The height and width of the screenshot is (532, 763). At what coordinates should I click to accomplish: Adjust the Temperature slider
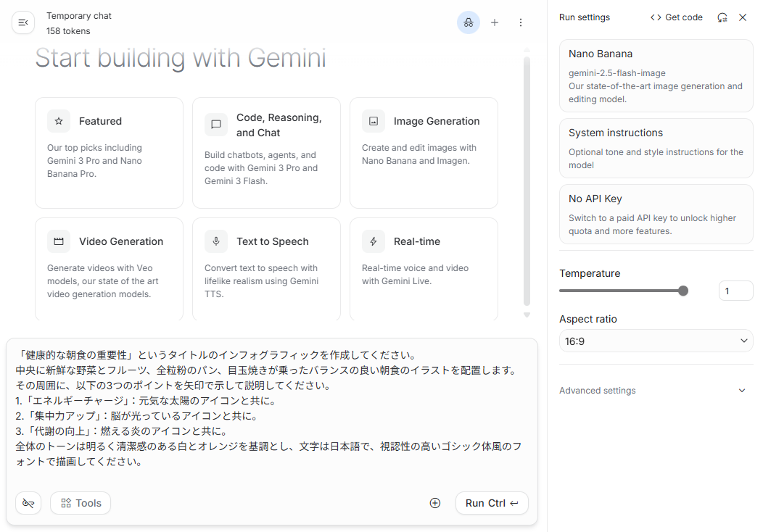[682, 291]
